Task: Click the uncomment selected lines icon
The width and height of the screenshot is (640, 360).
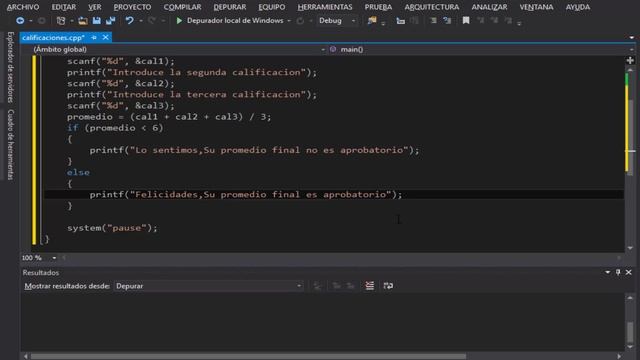Action: (x=447, y=21)
